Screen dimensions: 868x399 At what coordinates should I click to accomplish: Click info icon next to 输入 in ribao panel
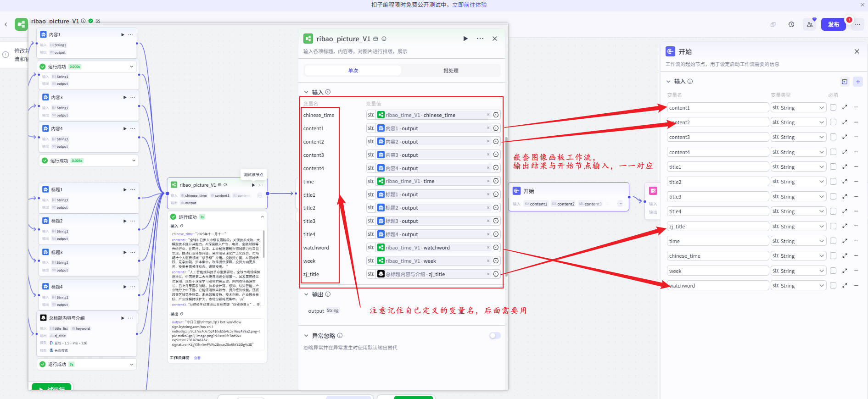(328, 92)
